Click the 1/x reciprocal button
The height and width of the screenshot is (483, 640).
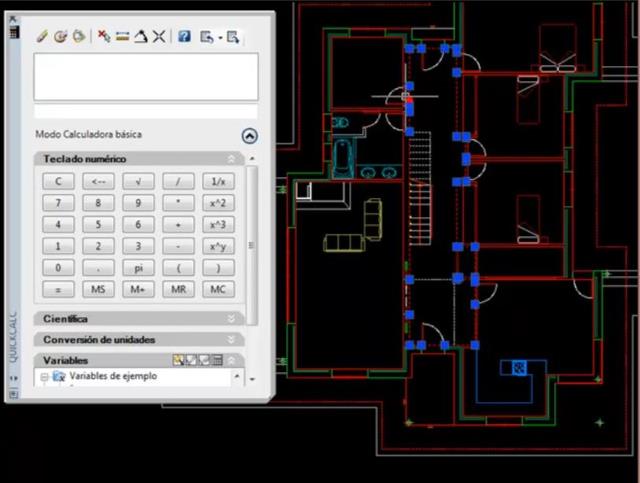(x=218, y=181)
